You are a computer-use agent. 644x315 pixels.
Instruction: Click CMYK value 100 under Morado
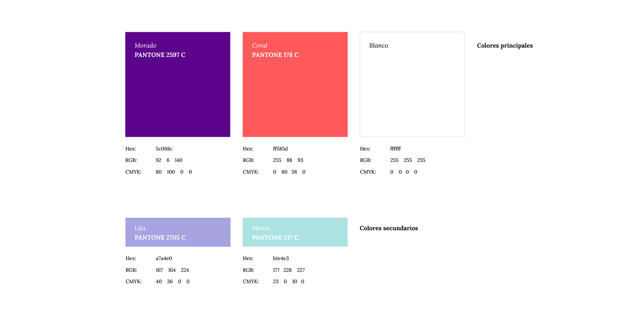click(x=171, y=172)
